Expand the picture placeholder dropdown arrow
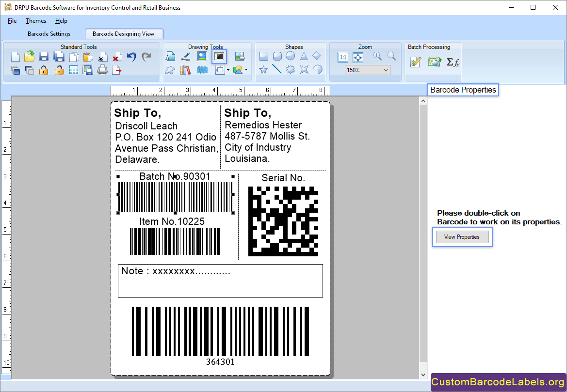 [x=247, y=71]
